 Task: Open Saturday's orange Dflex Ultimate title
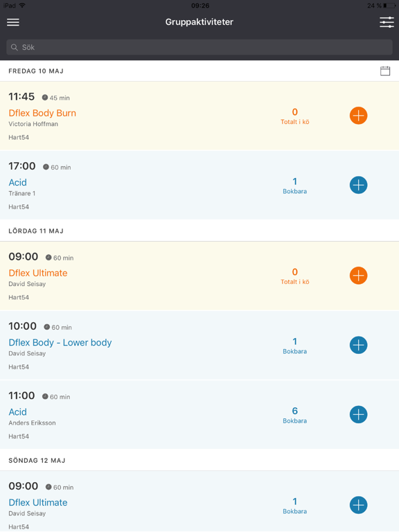[38, 273]
